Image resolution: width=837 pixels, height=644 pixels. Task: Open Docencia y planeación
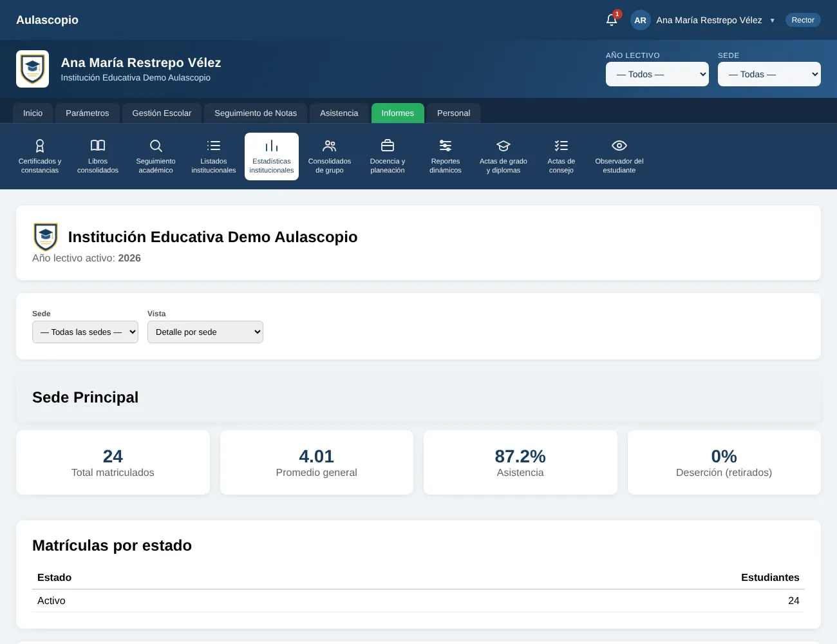[x=388, y=156]
